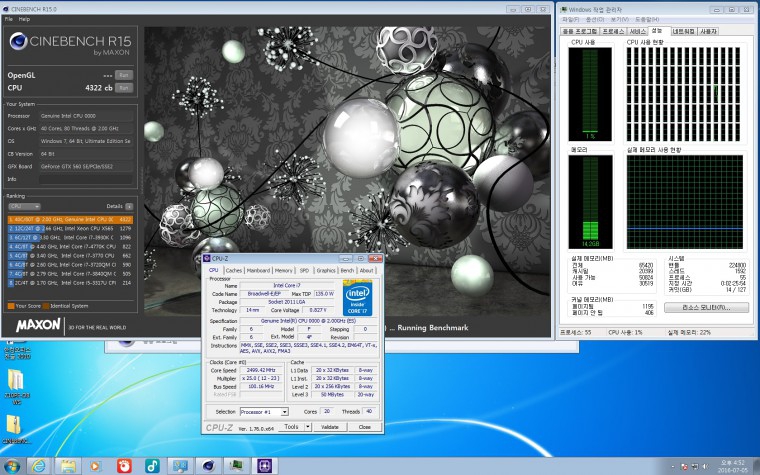Viewport: 760px width, 475px height.
Task: Open the ranking type CPU dropdown
Action: tap(24, 206)
